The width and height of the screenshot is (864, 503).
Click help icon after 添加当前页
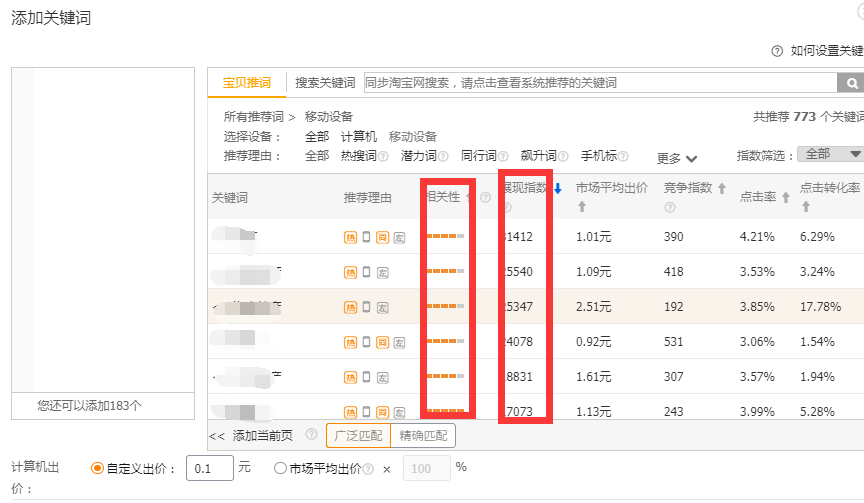pos(311,434)
